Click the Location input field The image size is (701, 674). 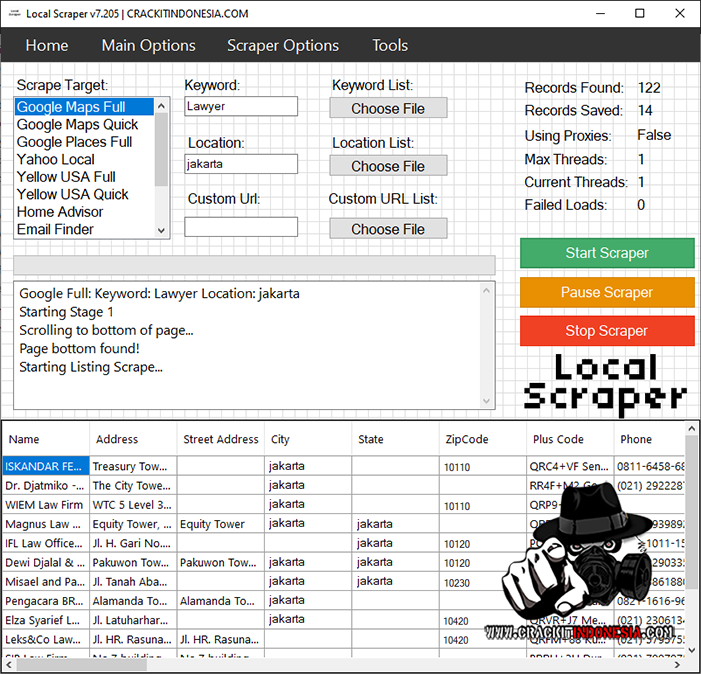[x=241, y=164]
